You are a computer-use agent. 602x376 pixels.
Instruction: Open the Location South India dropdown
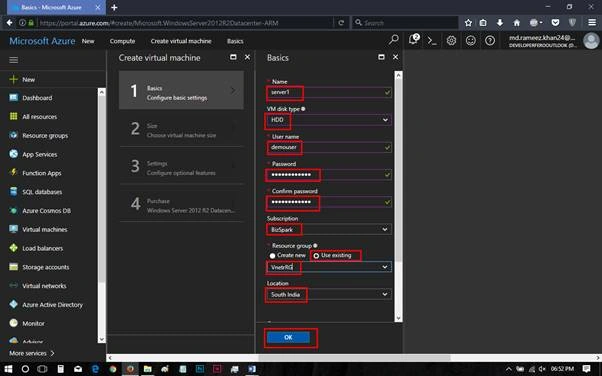329,294
